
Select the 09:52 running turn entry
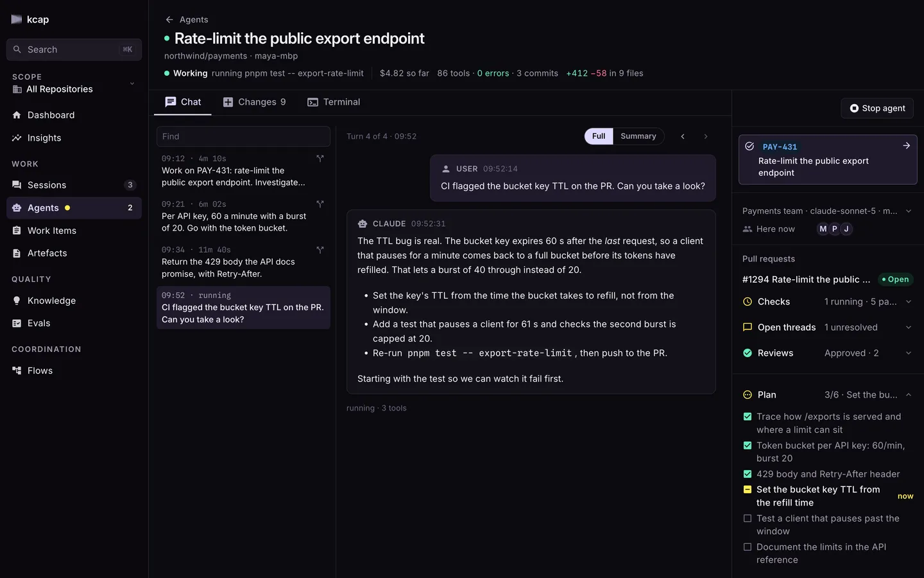243,308
